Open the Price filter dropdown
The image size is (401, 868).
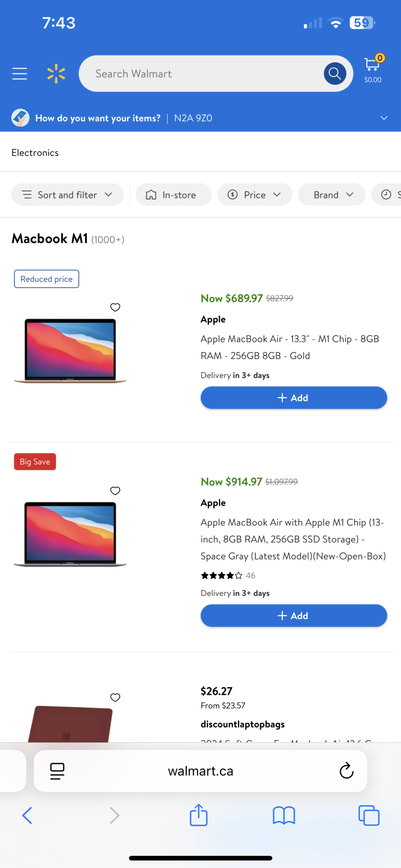(x=254, y=195)
